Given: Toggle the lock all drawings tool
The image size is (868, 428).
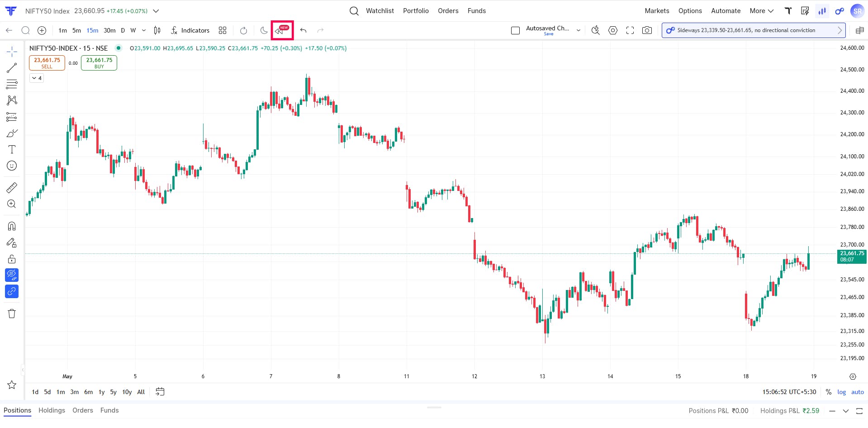Looking at the screenshot, I should (12, 259).
